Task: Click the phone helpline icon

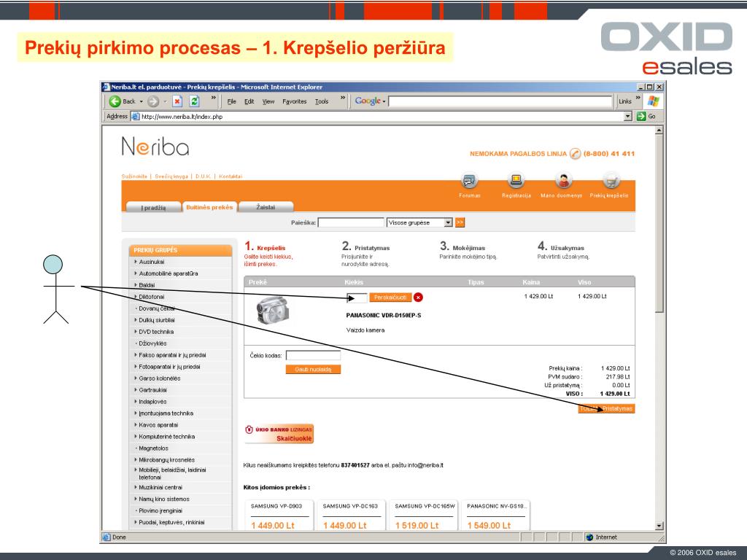Action: (575, 154)
